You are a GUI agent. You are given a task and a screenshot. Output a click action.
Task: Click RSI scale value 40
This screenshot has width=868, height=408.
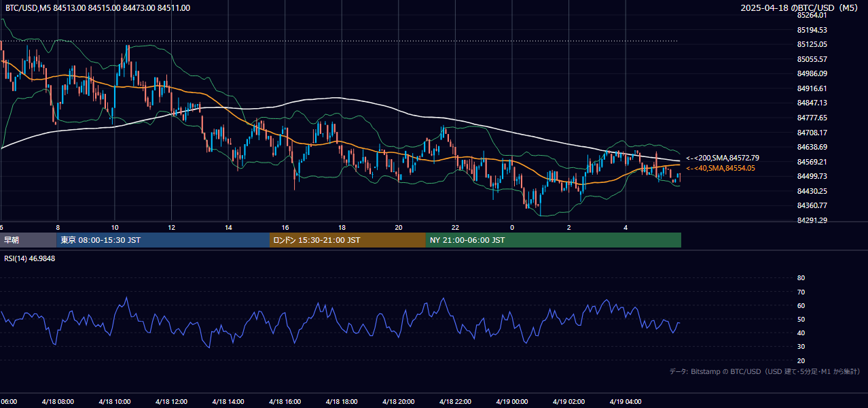click(801, 333)
